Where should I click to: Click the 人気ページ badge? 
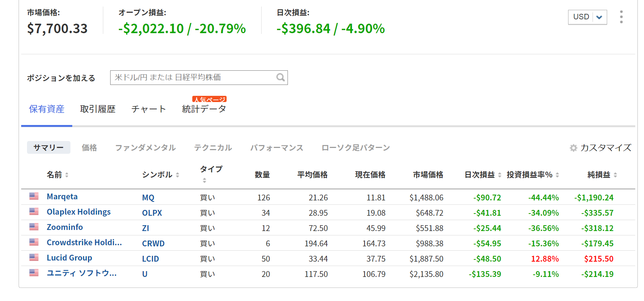pyautogui.click(x=209, y=99)
